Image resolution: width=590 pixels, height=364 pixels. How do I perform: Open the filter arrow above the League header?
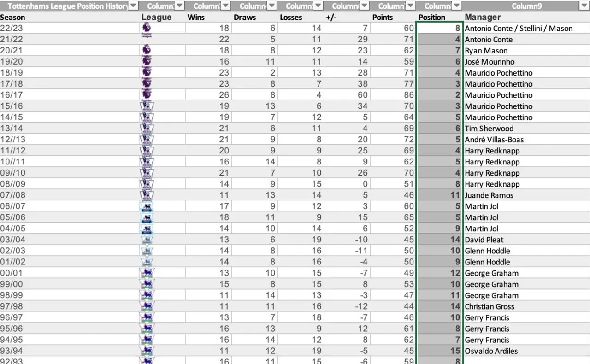tap(179, 6)
